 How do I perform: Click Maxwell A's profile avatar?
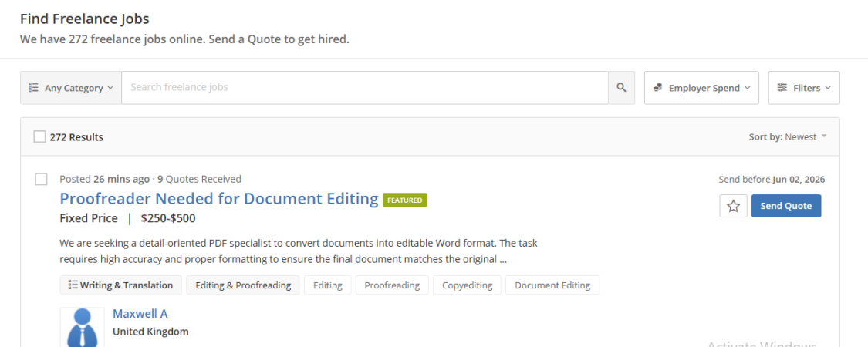83,327
